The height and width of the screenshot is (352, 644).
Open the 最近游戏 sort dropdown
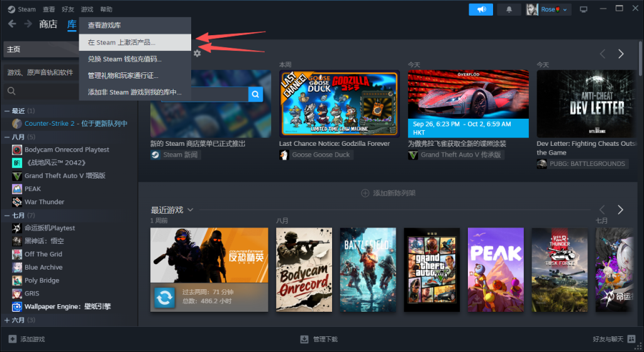click(x=190, y=209)
